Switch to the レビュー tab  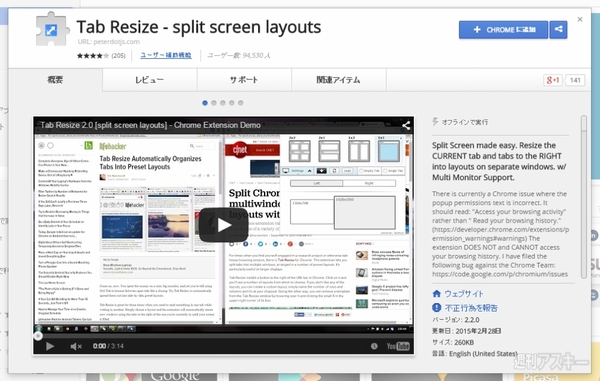tap(150, 80)
